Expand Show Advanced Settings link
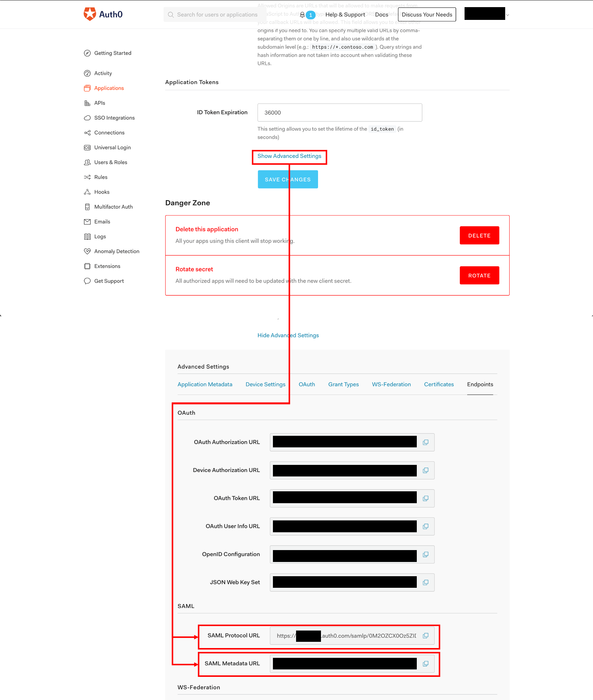Viewport: 593px width, 700px height. (x=289, y=156)
